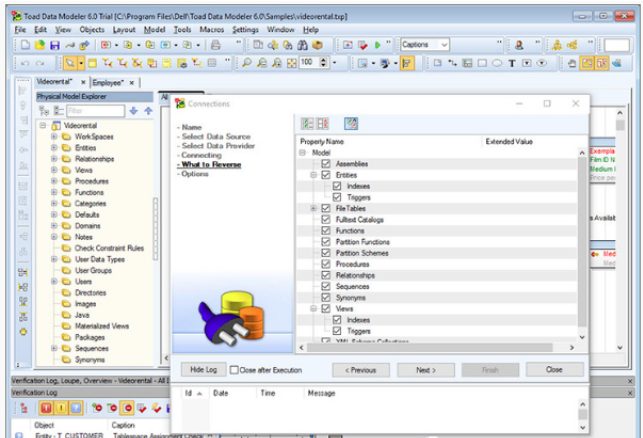Go to Select Data Source step

[216, 137]
